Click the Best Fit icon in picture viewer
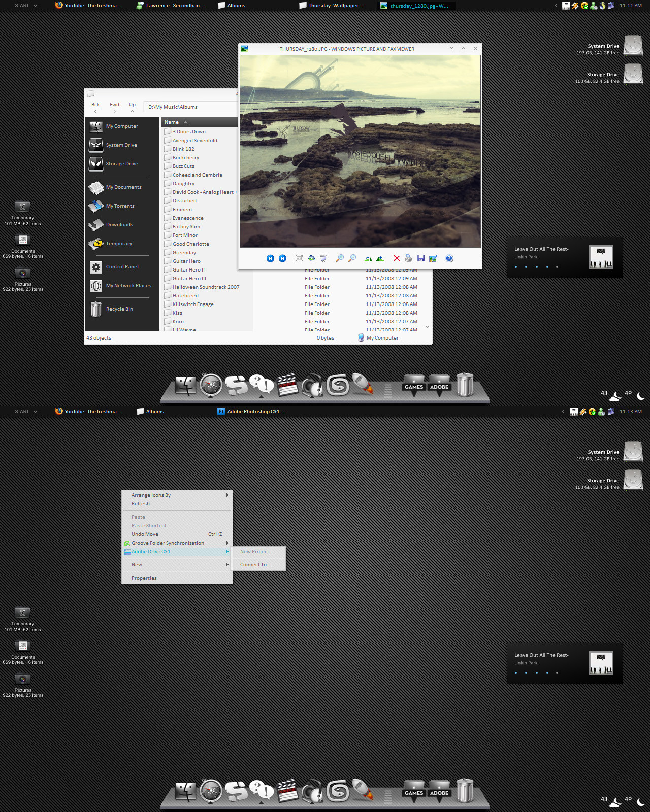650x812 pixels. [299, 258]
